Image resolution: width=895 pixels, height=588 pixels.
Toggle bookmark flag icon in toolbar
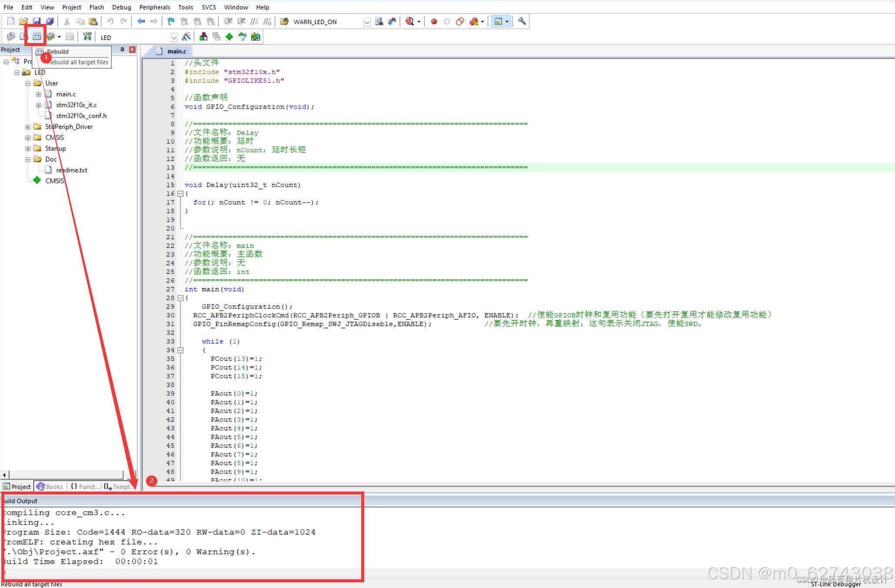(x=171, y=21)
